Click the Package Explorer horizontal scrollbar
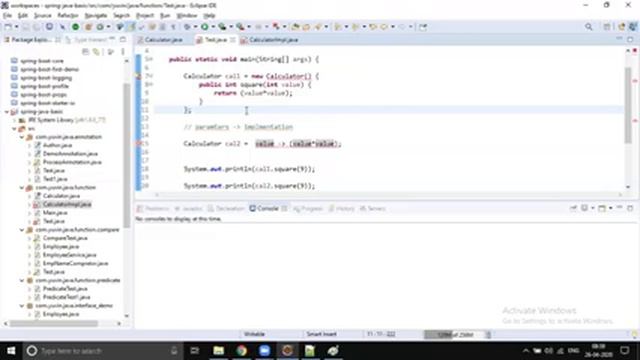This screenshot has width=640, height=360. [x=54, y=324]
